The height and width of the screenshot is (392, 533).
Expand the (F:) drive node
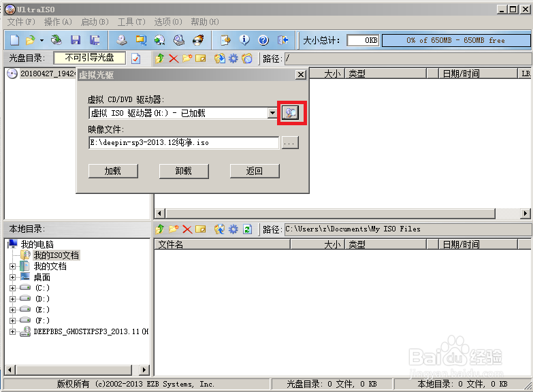12,321
